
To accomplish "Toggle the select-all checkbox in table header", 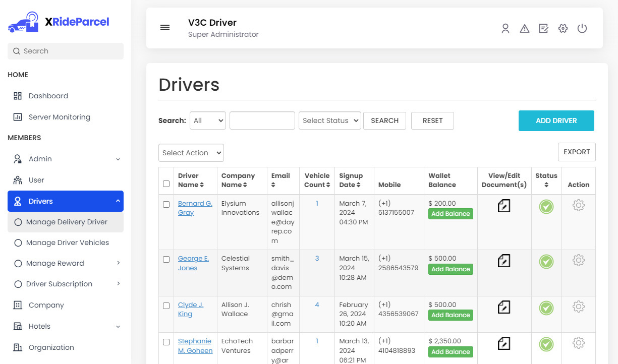I will [x=166, y=184].
